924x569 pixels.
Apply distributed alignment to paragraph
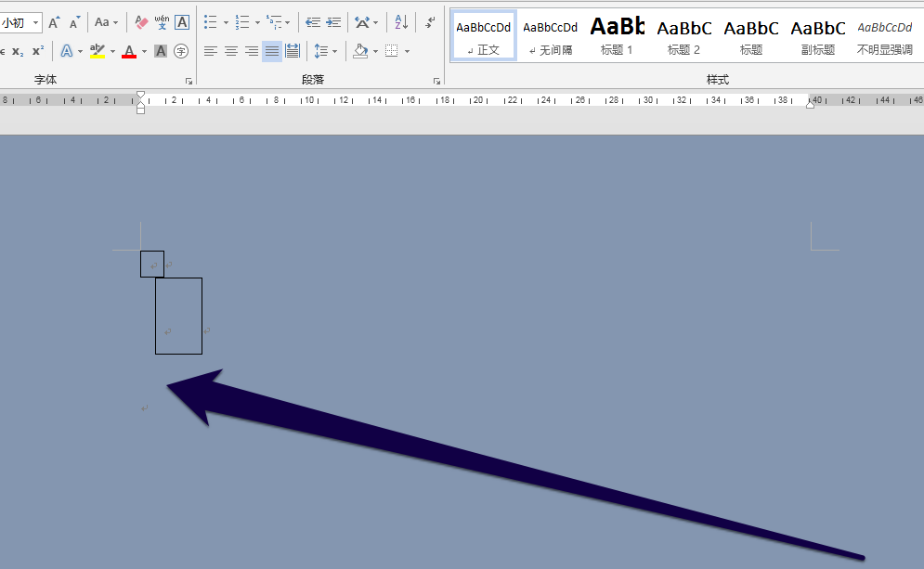[x=293, y=51]
